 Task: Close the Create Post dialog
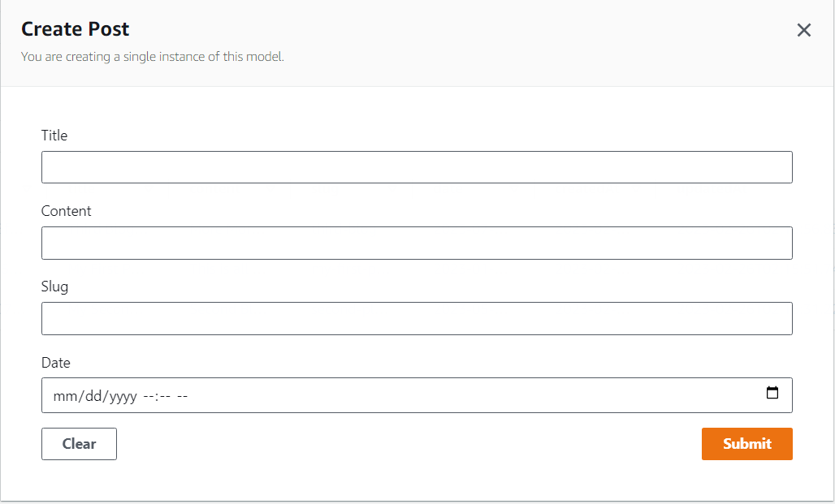804,31
